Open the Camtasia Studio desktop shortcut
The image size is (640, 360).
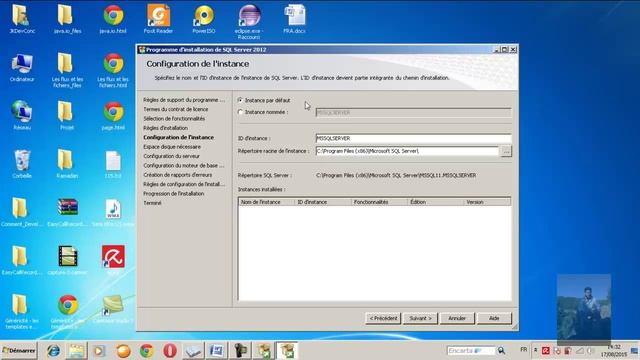113,309
